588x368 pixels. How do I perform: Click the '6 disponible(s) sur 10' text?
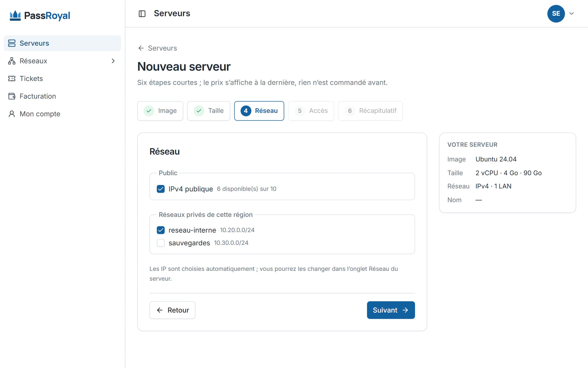pos(247,189)
